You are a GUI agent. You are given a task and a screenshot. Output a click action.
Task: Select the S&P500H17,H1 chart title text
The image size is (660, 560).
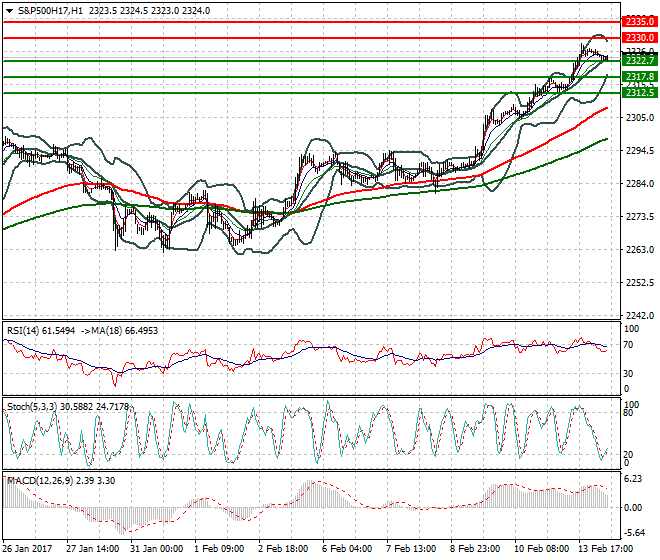[x=51, y=11]
